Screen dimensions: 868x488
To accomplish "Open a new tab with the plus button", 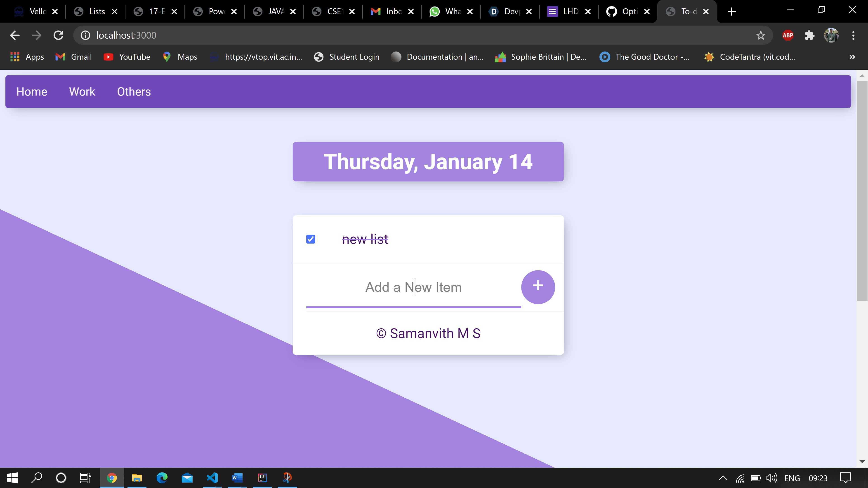I will coord(731,12).
